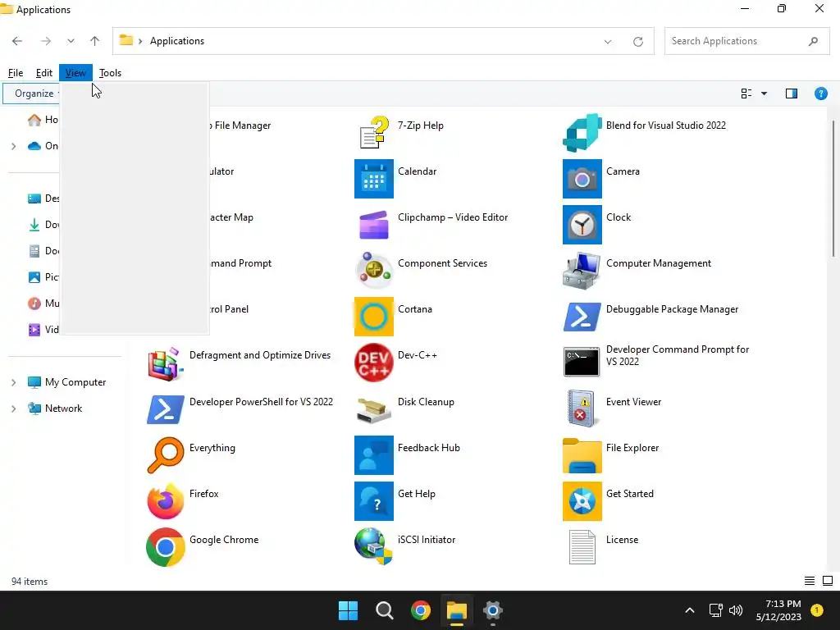Screen dimensions: 840x630
Task: Open the Organize dropdown button
Action: tap(33, 94)
